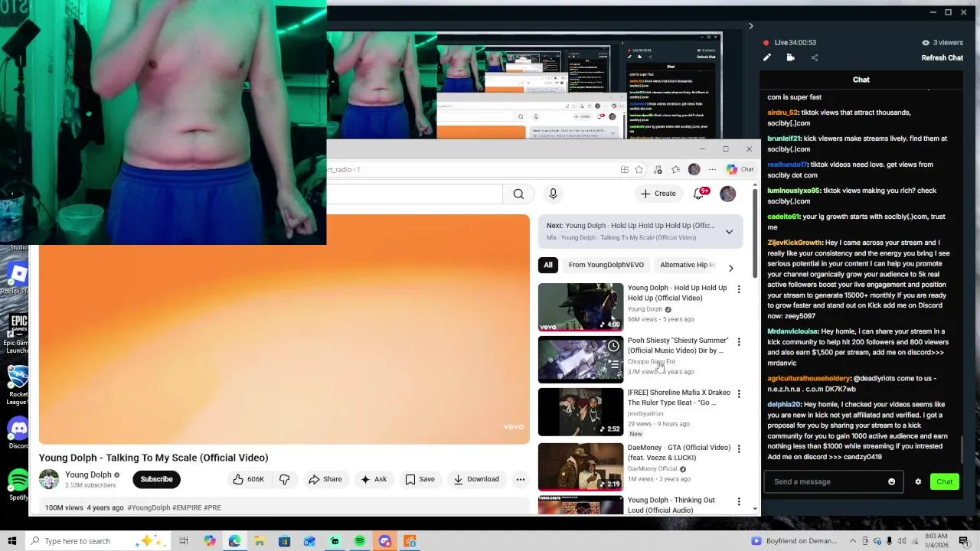Open Spotify from the taskbar
Screen dimensions: 980x551
coord(360,541)
